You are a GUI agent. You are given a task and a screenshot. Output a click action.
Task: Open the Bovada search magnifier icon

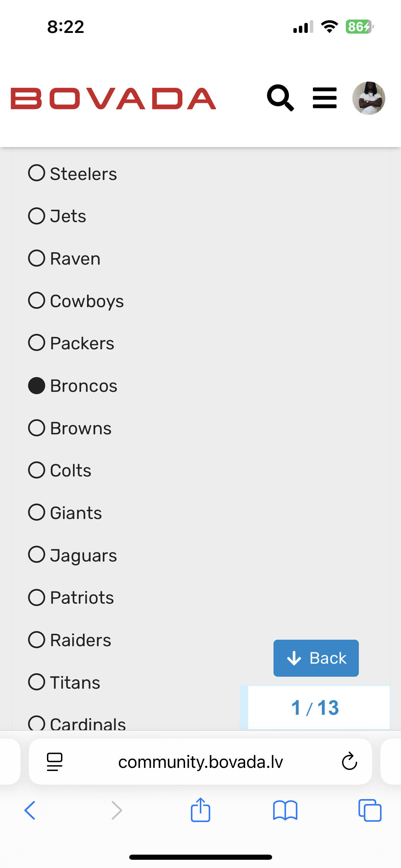(280, 98)
